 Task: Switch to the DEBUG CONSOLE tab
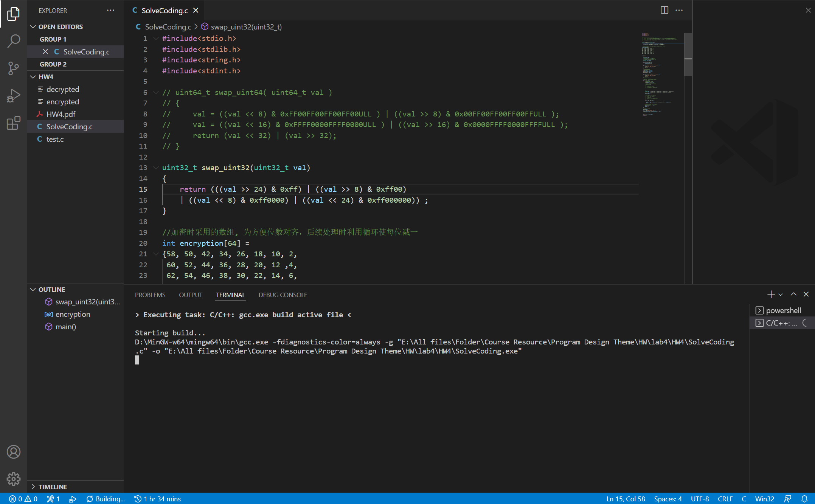click(283, 295)
